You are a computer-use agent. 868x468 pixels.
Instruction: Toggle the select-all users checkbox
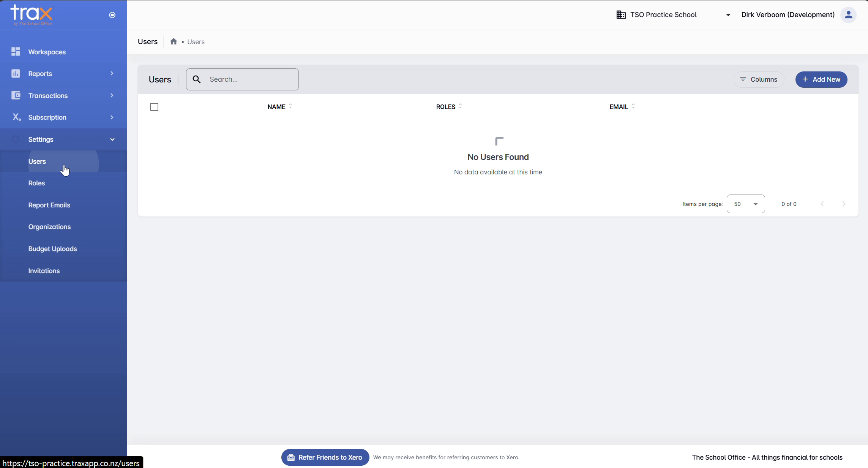click(154, 107)
